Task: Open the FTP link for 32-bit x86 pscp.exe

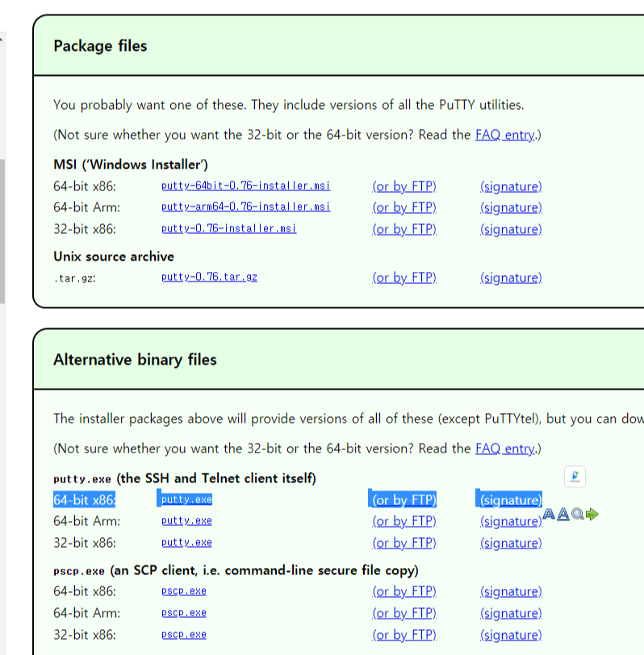Action: 404,635
